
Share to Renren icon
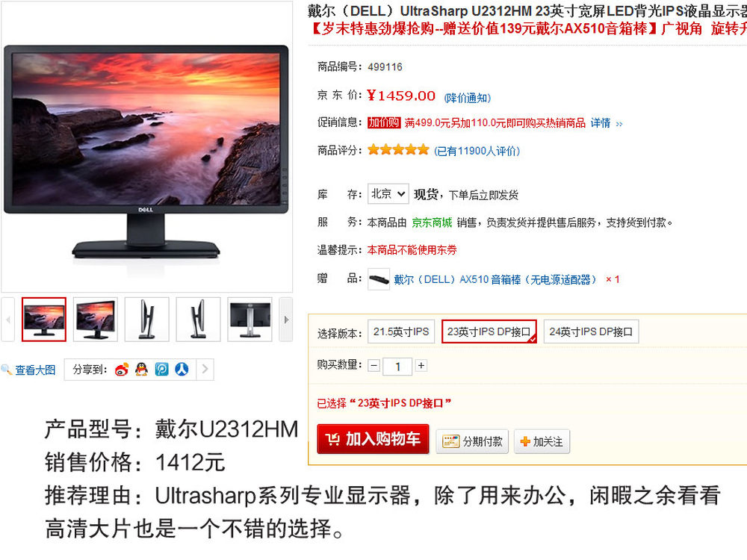click(x=182, y=369)
